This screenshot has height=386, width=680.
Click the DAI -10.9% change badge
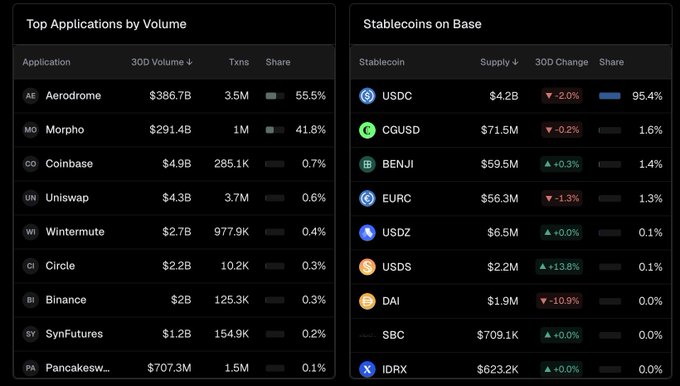(x=559, y=301)
